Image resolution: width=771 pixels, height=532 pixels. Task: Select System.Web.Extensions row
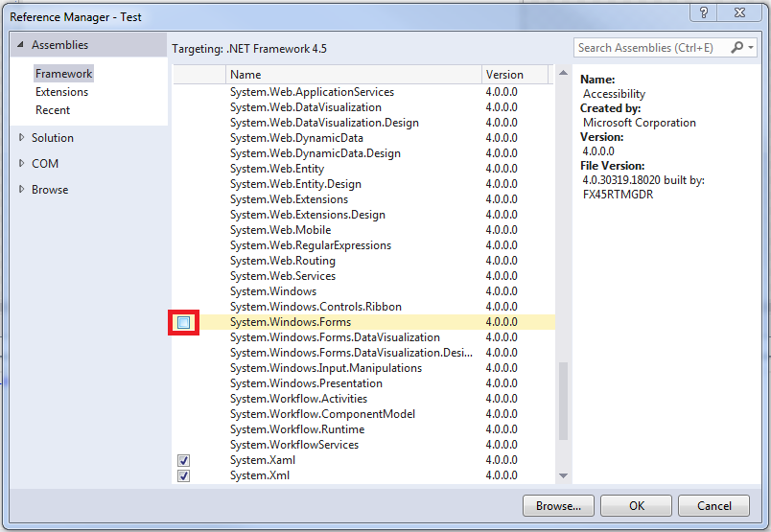363,199
